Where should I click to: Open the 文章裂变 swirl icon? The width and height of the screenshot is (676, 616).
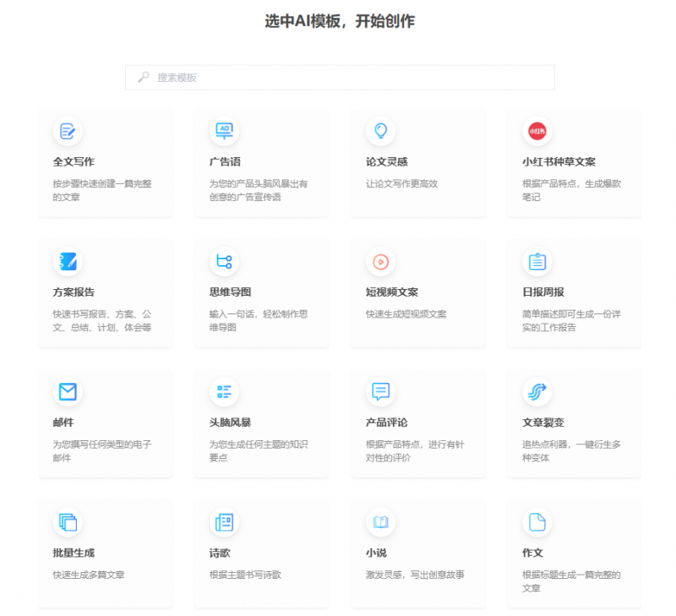click(537, 391)
